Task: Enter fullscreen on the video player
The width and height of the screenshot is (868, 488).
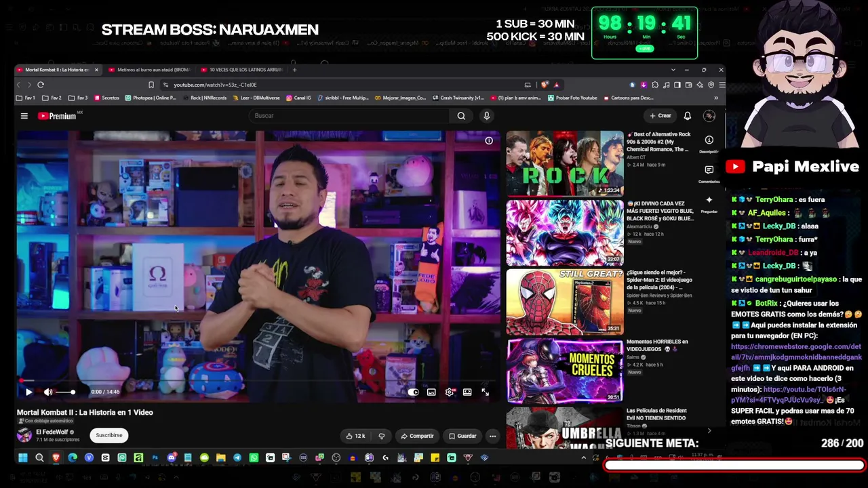Action: [x=485, y=392]
